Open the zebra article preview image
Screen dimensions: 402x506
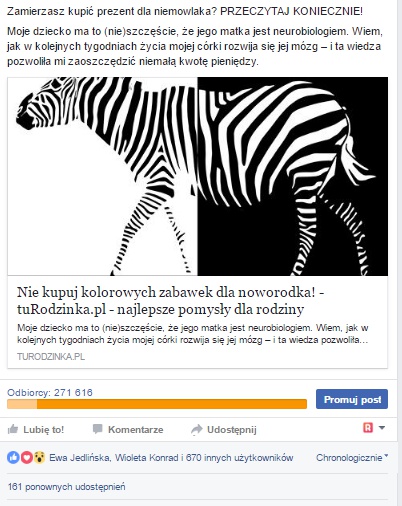coord(198,176)
